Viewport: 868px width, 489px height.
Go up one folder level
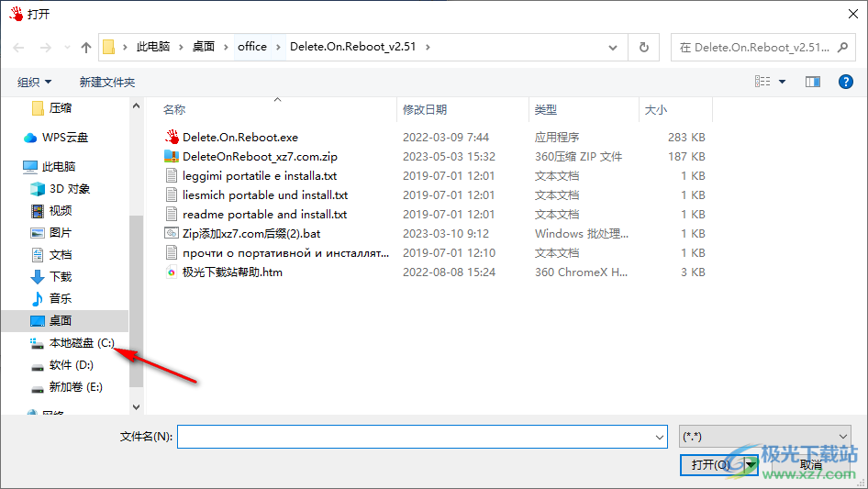[86, 48]
